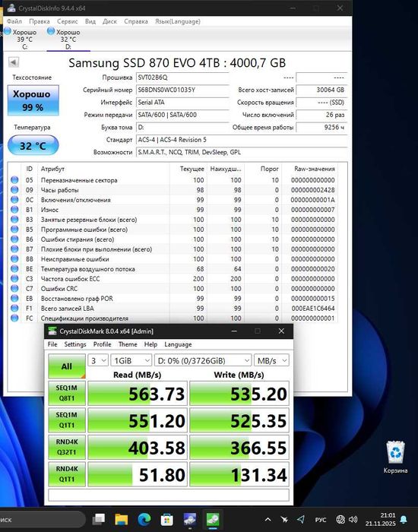Open File Explorer from the taskbar

coord(121,519)
